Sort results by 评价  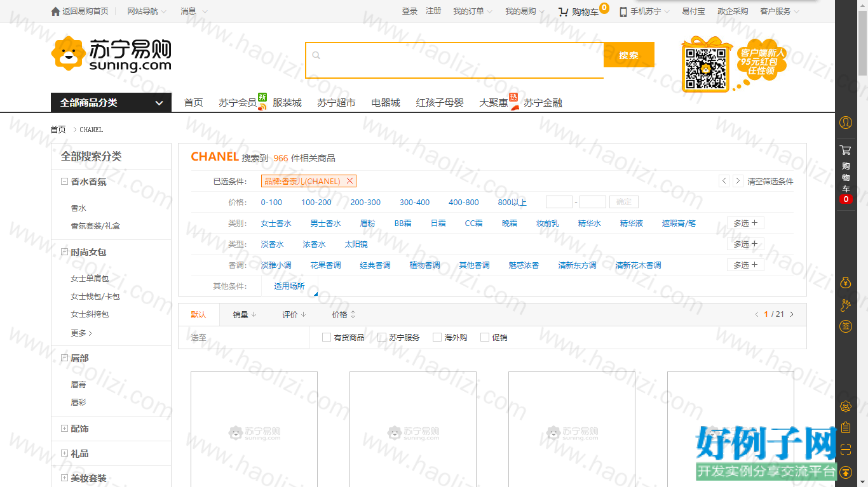(294, 314)
